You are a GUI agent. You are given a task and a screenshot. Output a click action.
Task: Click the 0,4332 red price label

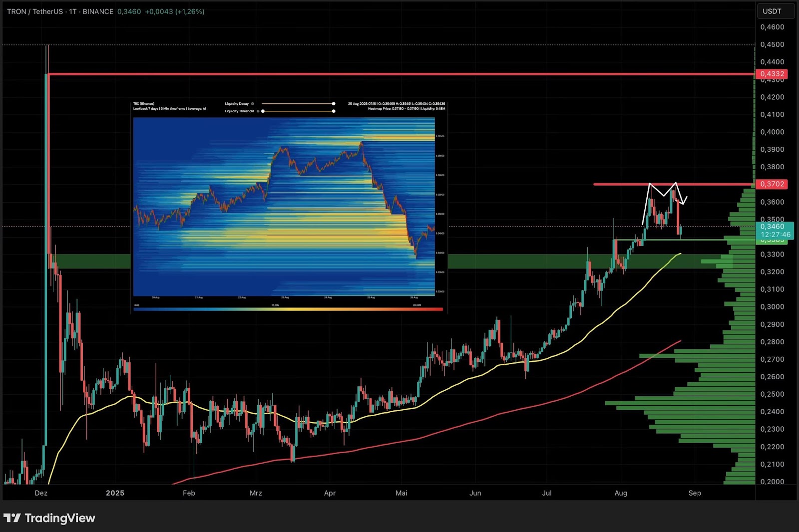point(772,74)
